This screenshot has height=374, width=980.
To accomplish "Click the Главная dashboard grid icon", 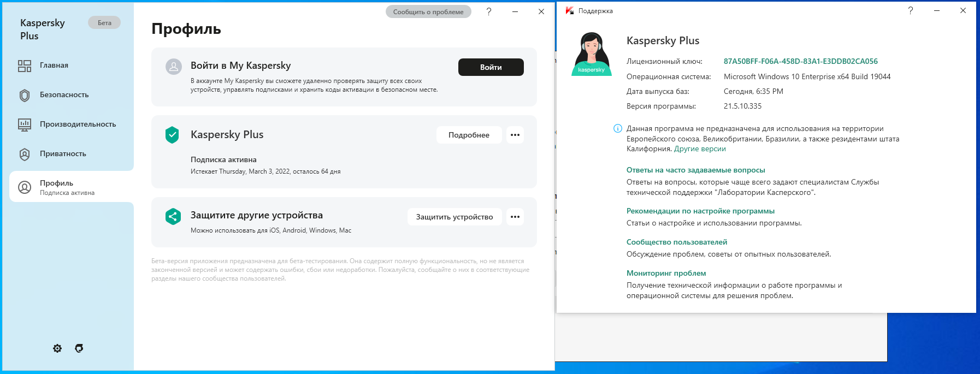I will (x=25, y=66).
